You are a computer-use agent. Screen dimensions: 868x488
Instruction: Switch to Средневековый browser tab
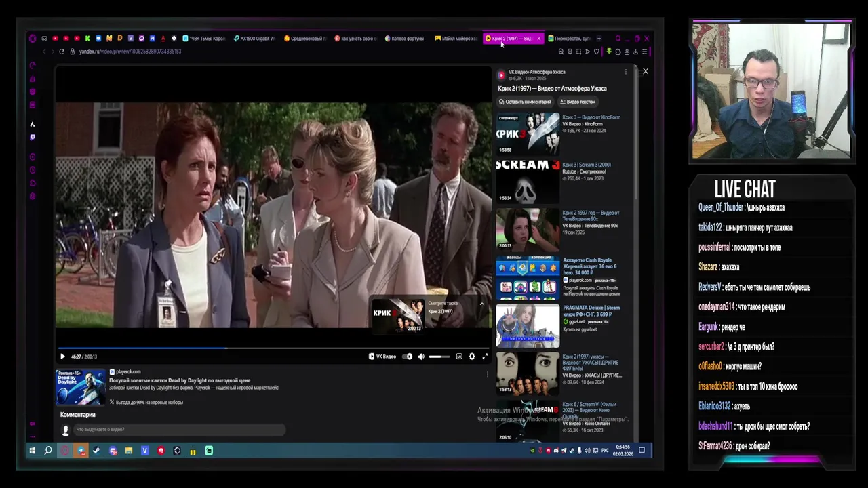[x=305, y=39]
